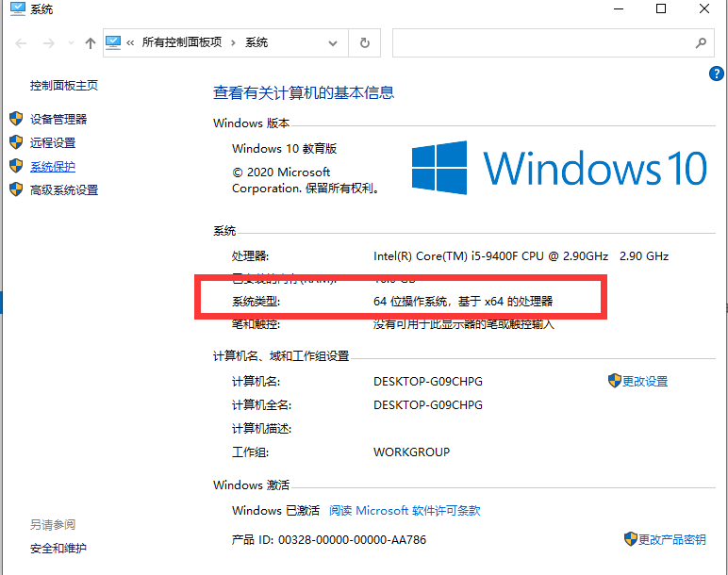Click shield icon beside 系统保护

(16, 166)
